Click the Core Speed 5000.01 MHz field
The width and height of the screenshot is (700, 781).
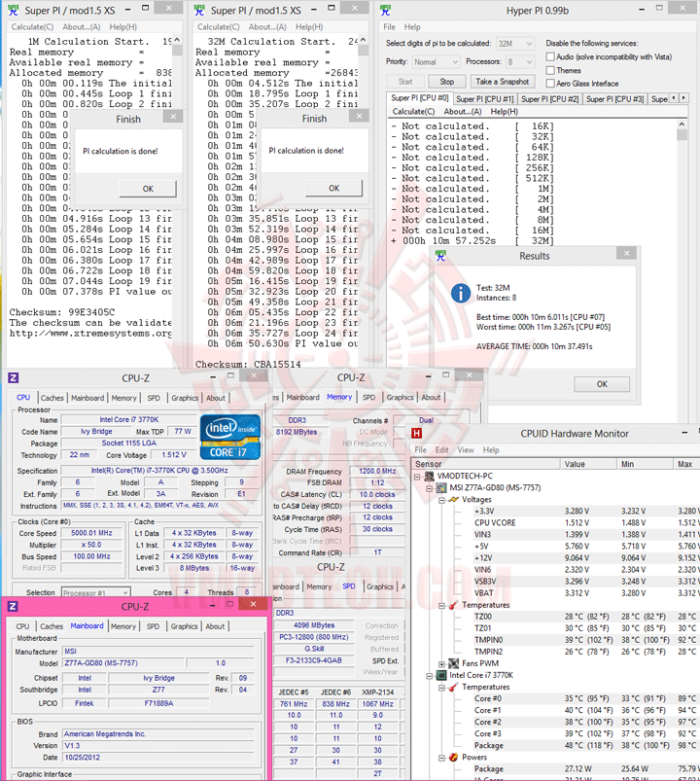pos(91,532)
